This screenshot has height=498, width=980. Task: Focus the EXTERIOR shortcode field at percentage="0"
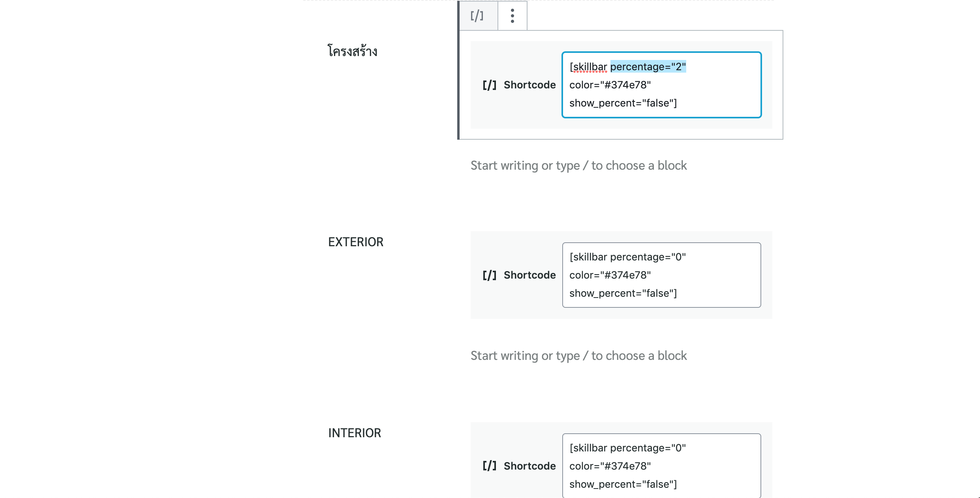pyautogui.click(x=648, y=257)
